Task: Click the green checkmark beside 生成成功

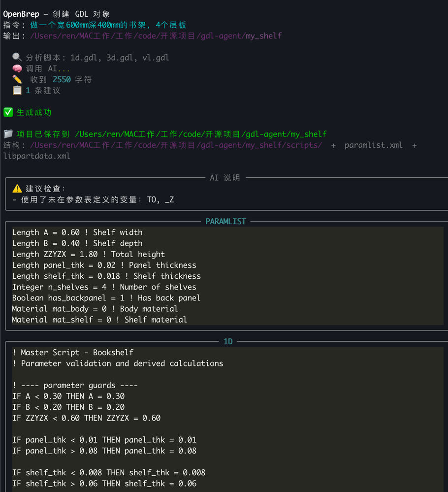Action: 8,112
